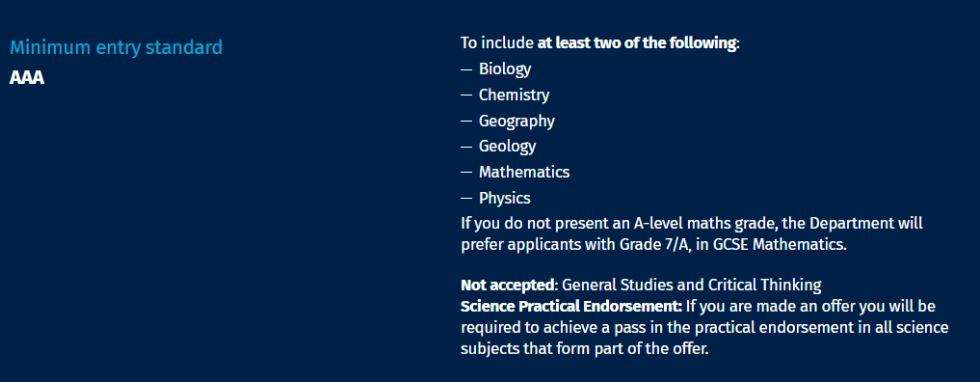
Task: Select the AAA grade text
Action: click(x=27, y=78)
